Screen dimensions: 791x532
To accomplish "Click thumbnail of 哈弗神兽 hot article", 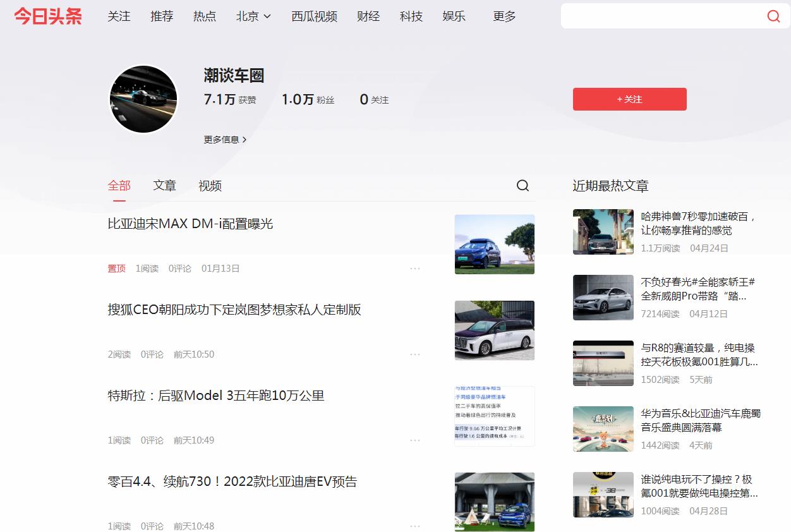I will point(603,232).
